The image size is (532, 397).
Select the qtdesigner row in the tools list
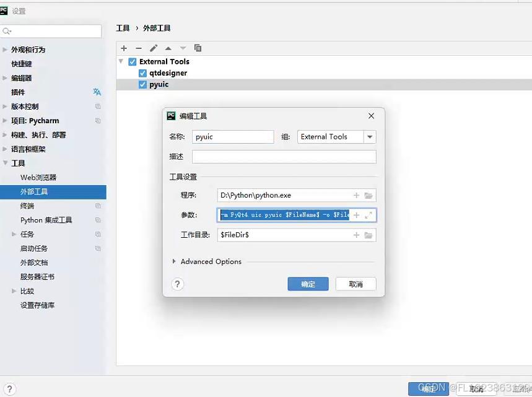324,73
